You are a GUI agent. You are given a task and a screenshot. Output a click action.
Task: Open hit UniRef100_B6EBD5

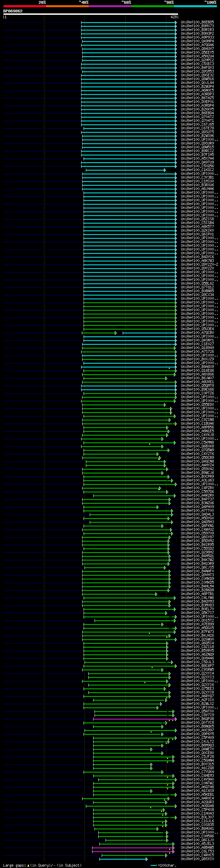[x=197, y=22]
